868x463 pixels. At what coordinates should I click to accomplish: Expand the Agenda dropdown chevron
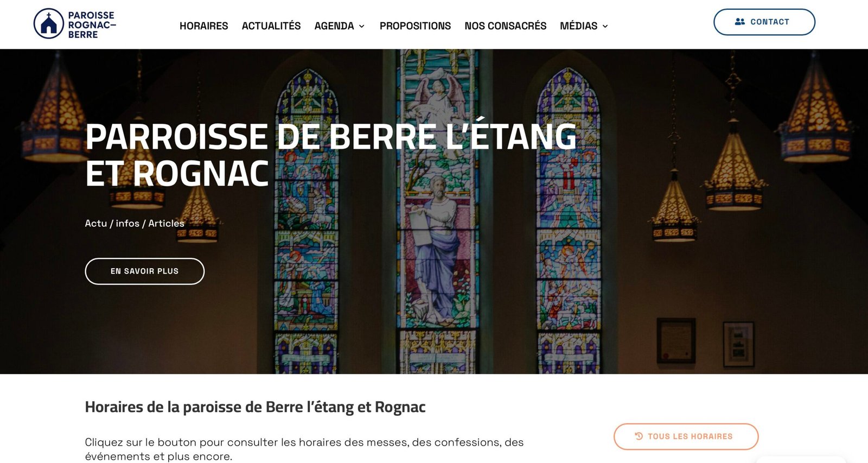[x=361, y=26]
